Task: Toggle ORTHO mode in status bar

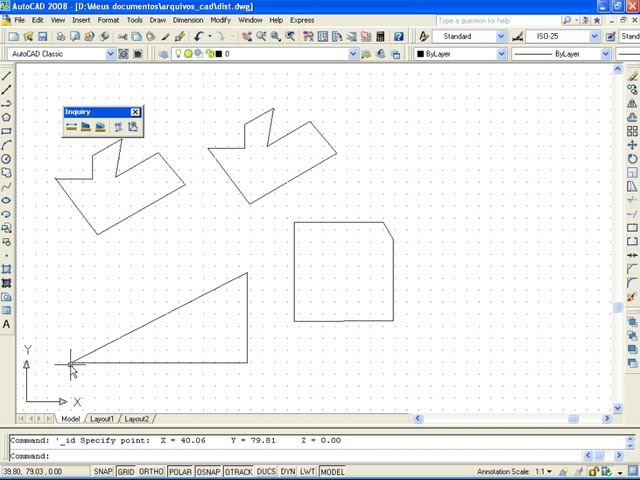Action: pos(151,471)
